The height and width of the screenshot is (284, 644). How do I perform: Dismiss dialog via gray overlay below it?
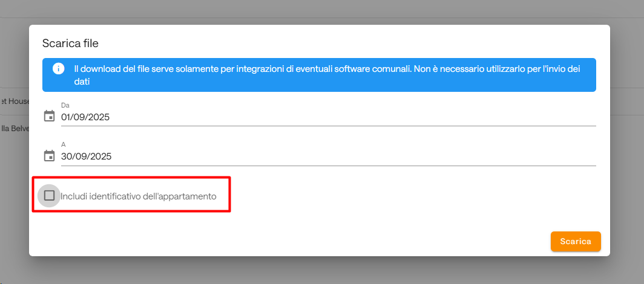point(322,271)
